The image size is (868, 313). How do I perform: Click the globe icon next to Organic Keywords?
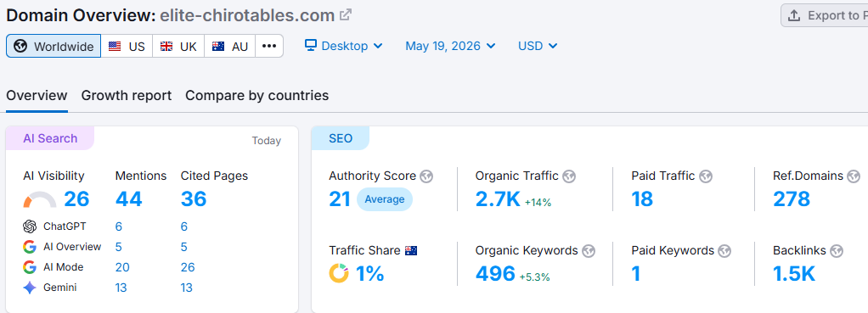(x=589, y=251)
